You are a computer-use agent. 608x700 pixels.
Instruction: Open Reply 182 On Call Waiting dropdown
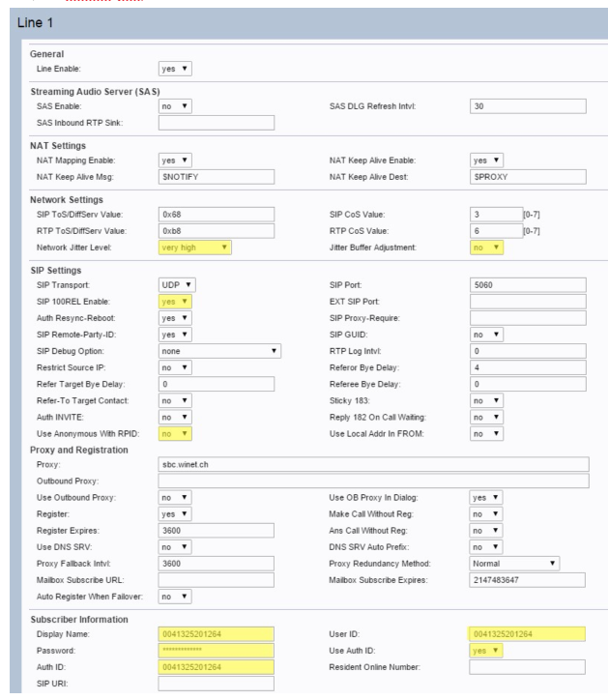click(x=486, y=417)
